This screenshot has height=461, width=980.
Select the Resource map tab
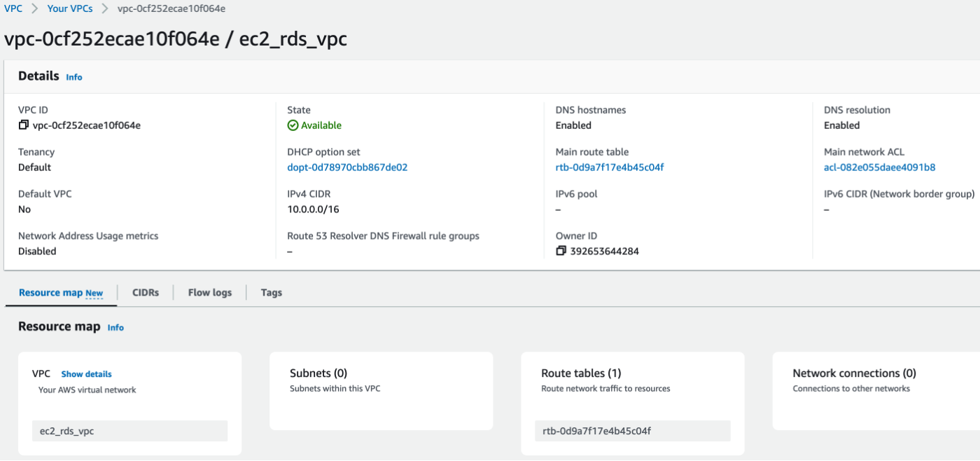[x=60, y=293]
